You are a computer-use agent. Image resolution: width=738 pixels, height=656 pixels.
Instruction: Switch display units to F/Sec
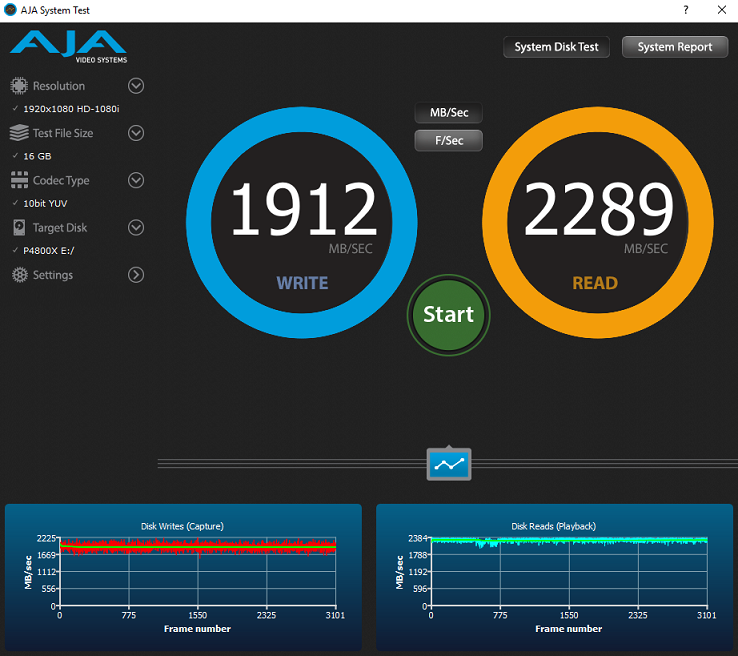449,141
